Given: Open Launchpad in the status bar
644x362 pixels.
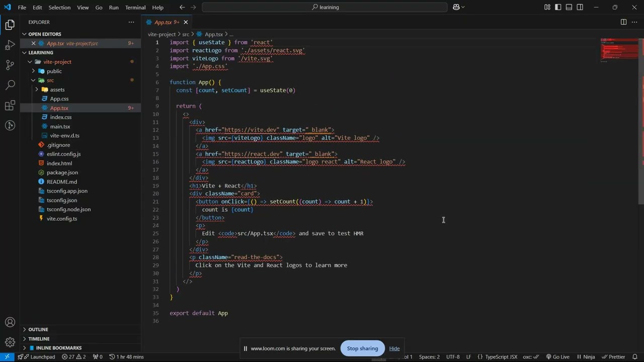Looking at the screenshot, I should (36, 357).
